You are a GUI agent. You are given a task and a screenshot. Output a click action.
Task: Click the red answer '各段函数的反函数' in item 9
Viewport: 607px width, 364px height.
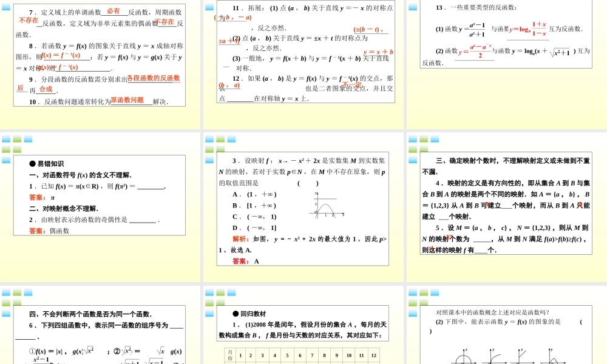click(154, 78)
